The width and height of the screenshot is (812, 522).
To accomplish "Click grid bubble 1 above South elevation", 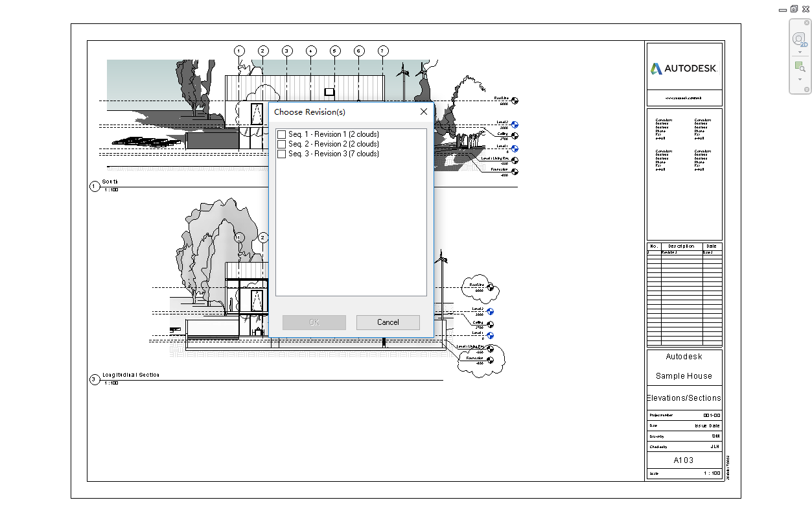I will 238,50.
